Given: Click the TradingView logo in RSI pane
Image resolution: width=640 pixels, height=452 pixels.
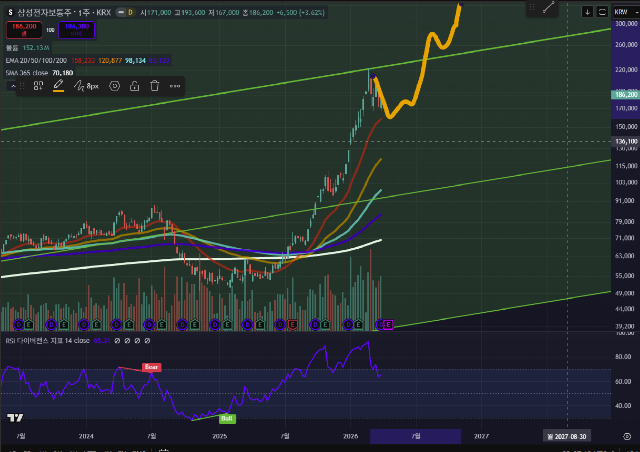Looking at the screenshot, I should (15, 418).
